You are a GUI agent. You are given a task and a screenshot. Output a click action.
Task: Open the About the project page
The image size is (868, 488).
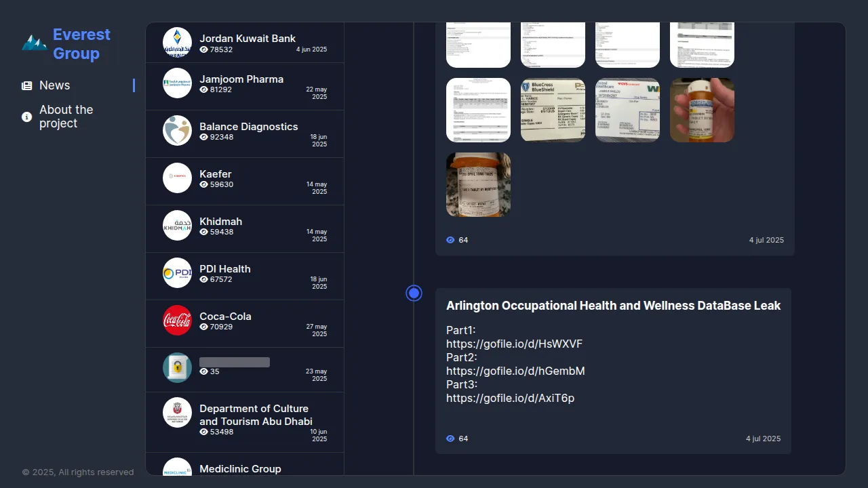(66, 117)
